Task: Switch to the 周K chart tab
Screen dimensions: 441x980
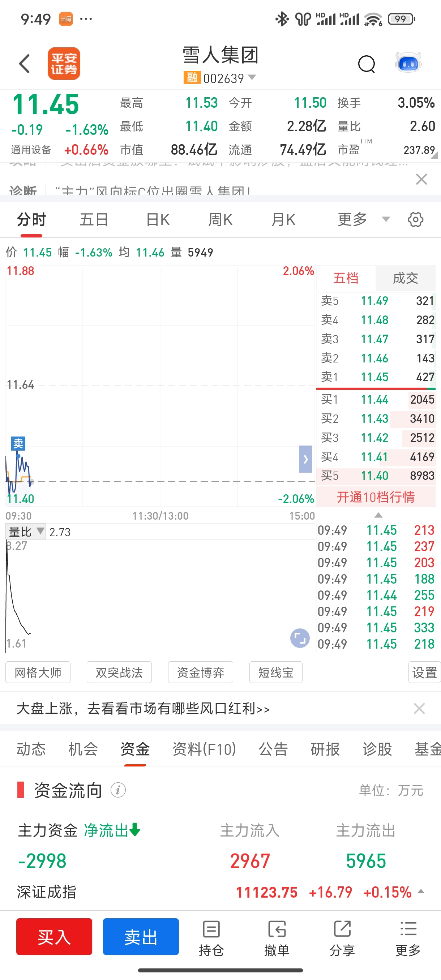Action: tap(220, 219)
